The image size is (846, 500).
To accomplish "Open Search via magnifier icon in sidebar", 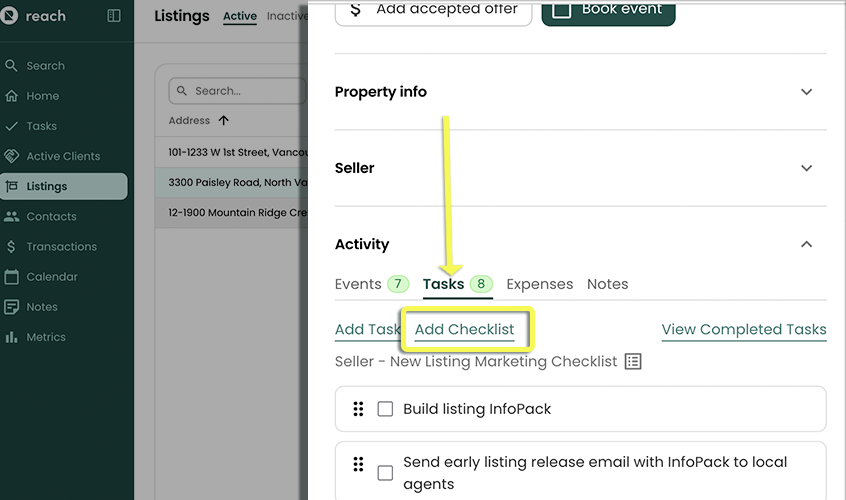I will pos(12,66).
